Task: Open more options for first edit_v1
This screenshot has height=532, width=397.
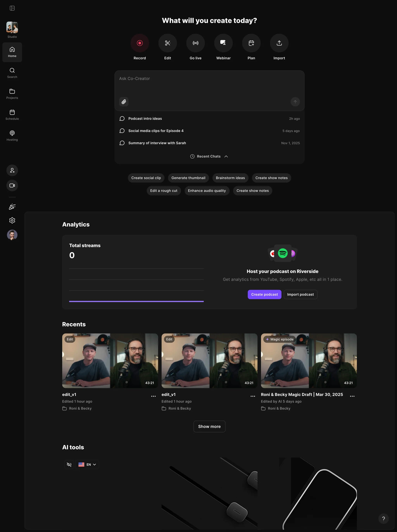Action: tap(153, 396)
